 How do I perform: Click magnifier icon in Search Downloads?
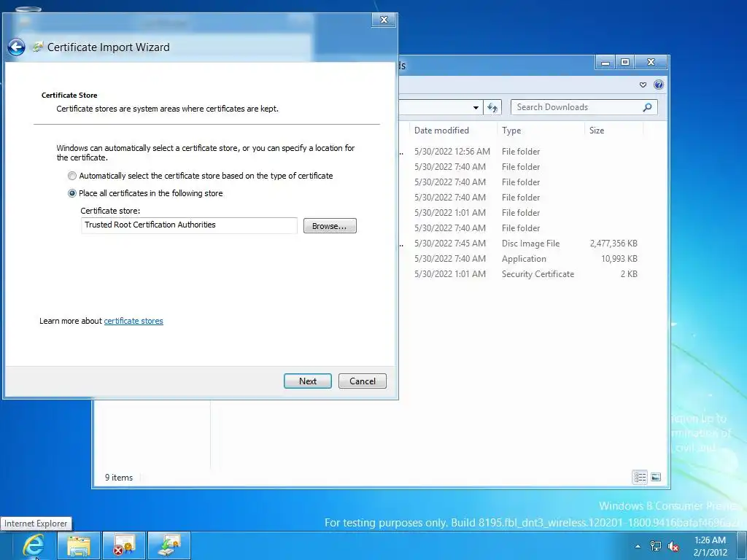coord(647,107)
